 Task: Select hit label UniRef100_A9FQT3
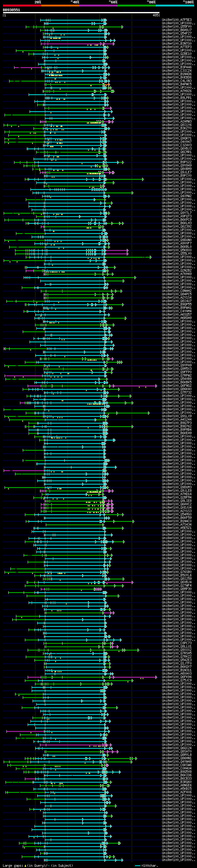tap(177, 216)
